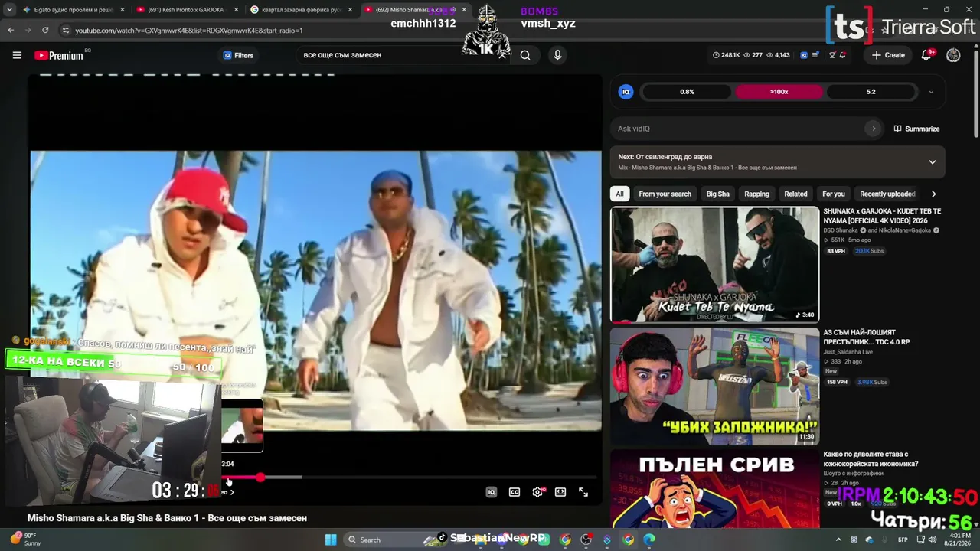
Task: Show hidden system tray icons
Action: pyautogui.click(x=838, y=540)
